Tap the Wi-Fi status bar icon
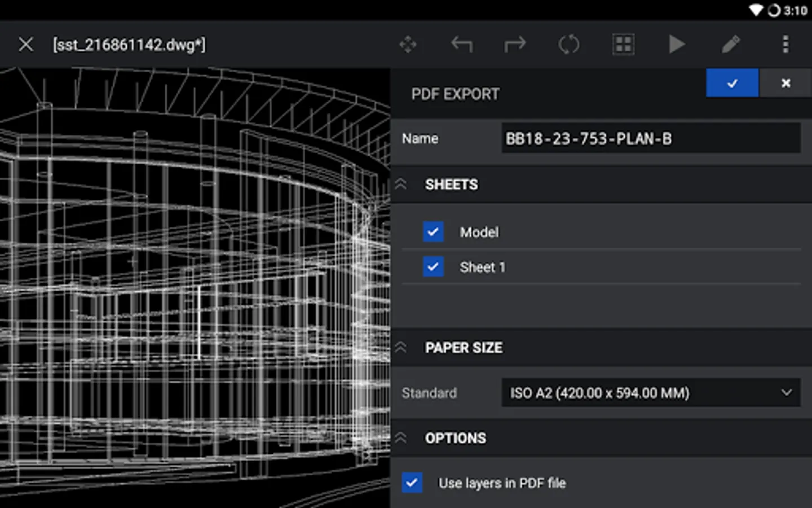 coord(756,10)
